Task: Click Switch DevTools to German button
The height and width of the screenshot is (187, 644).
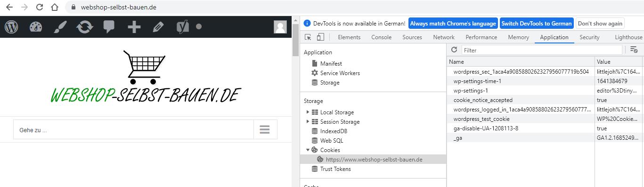Action: click(537, 24)
